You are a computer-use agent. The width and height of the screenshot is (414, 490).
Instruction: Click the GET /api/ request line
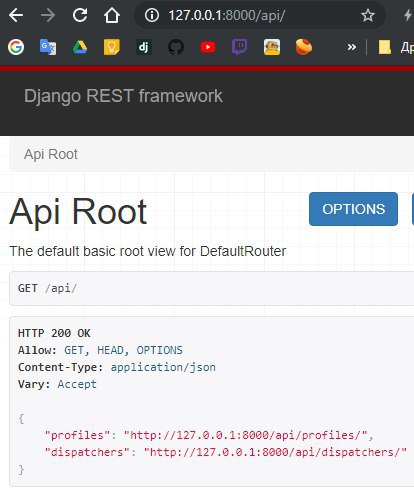(47, 288)
